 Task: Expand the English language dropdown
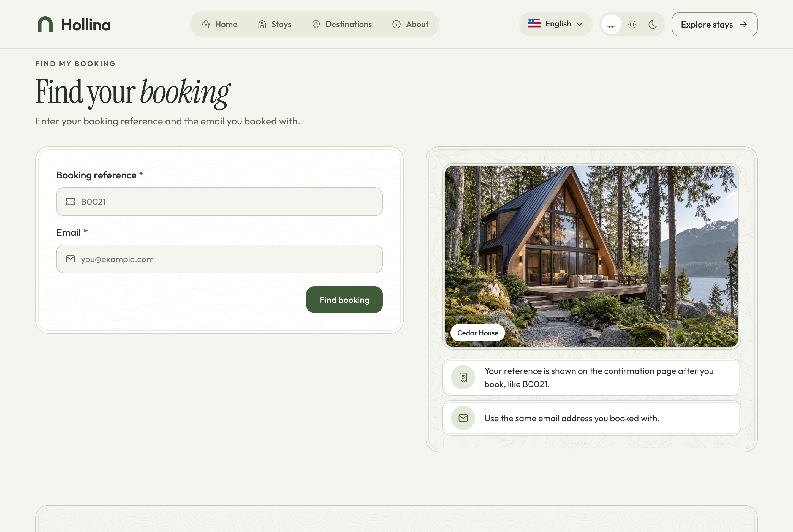(x=555, y=24)
